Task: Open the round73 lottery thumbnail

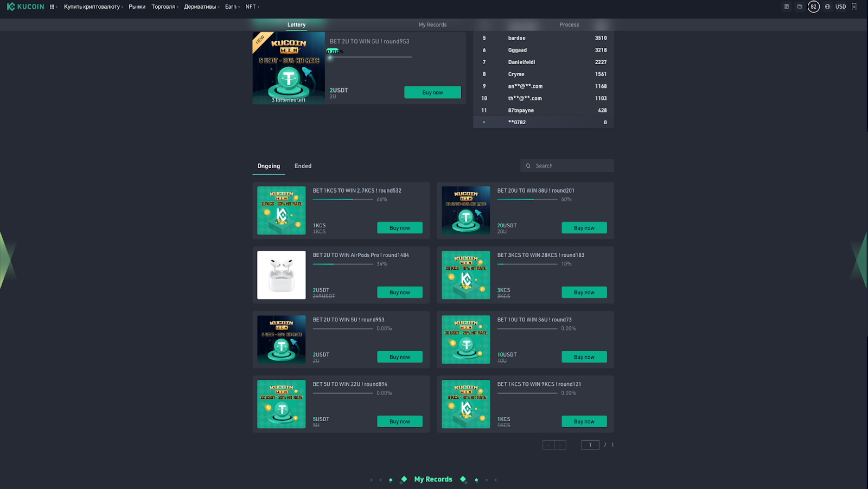Action: click(x=466, y=340)
